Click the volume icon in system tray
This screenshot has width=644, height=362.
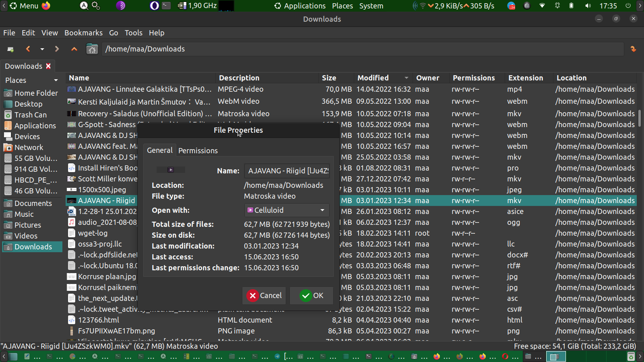tap(588, 6)
